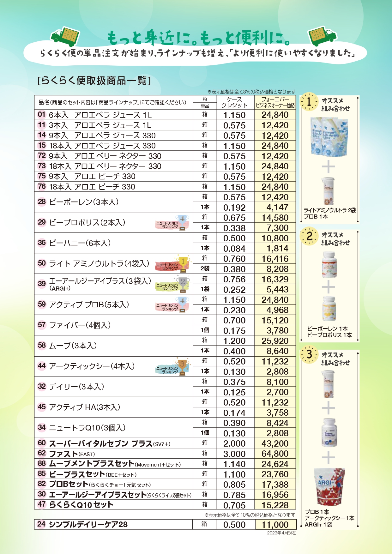Image resolution: width=392 pixels, height=554 pixels.
Task: Click the row 9本入 アロエ ピーチ 330
Action: (165, 176)
